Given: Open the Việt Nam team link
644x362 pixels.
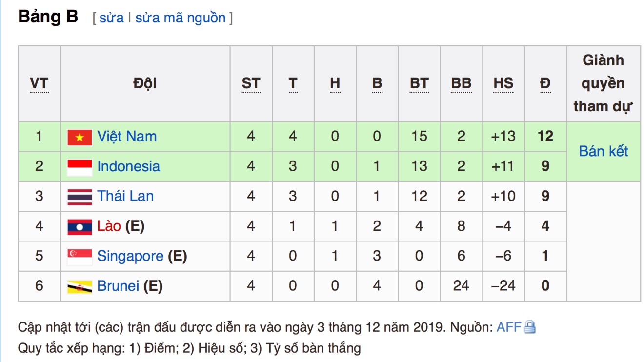Looking at the screenshot, I should pos(127,136).
